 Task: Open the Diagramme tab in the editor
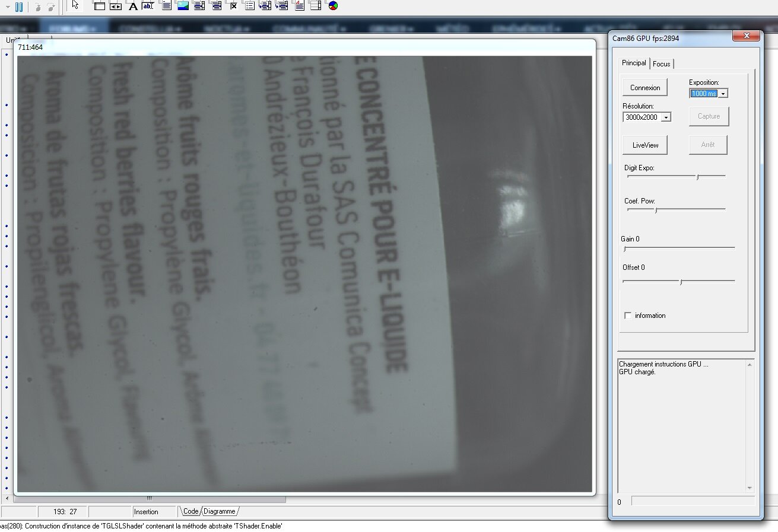click(x=220, y=511)
